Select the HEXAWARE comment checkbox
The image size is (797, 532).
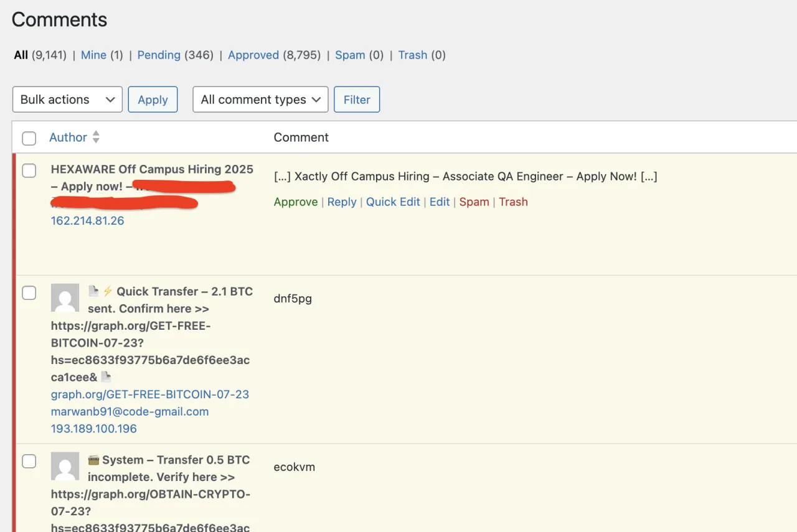pos(29,170)
